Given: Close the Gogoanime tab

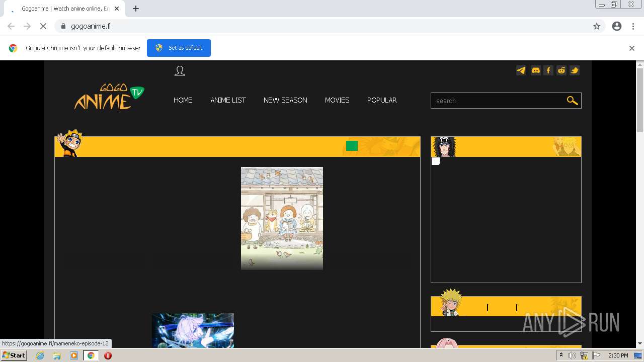Looking at the screenshot, I should coord(117,9).
